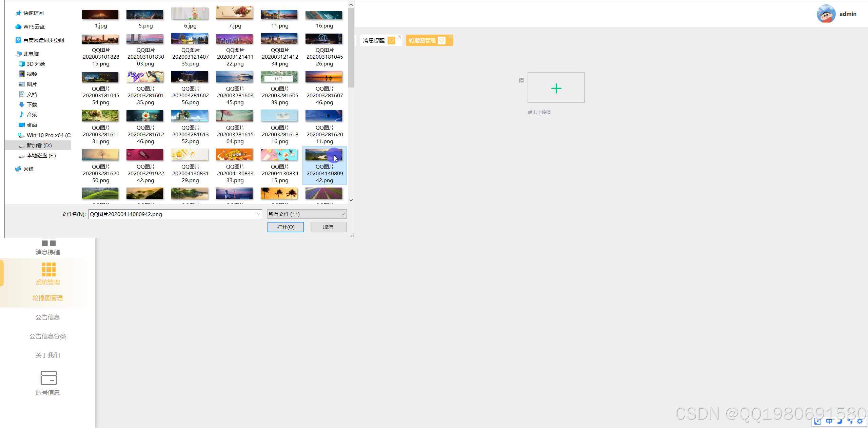
Task: Click the admin avatar picture
Action: click(x=826, y=14)
